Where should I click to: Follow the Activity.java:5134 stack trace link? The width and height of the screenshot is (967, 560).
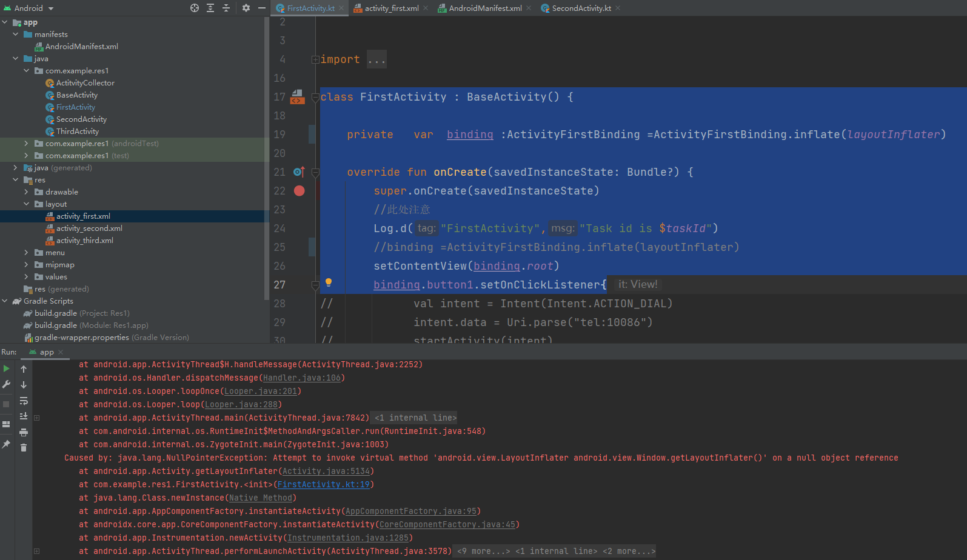point(326,472)
